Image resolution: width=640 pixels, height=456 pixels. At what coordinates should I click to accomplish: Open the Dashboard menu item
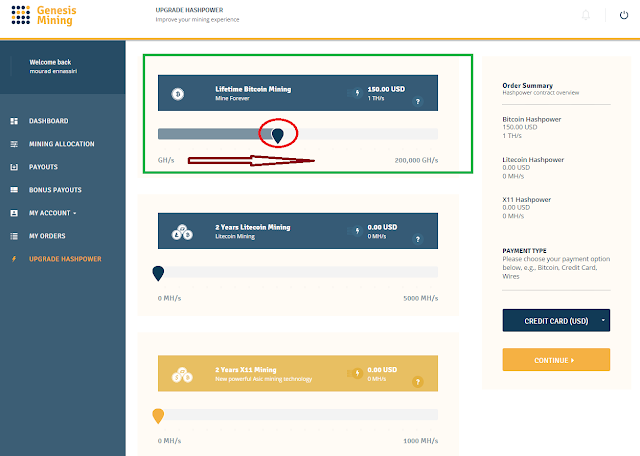point(49,121)
